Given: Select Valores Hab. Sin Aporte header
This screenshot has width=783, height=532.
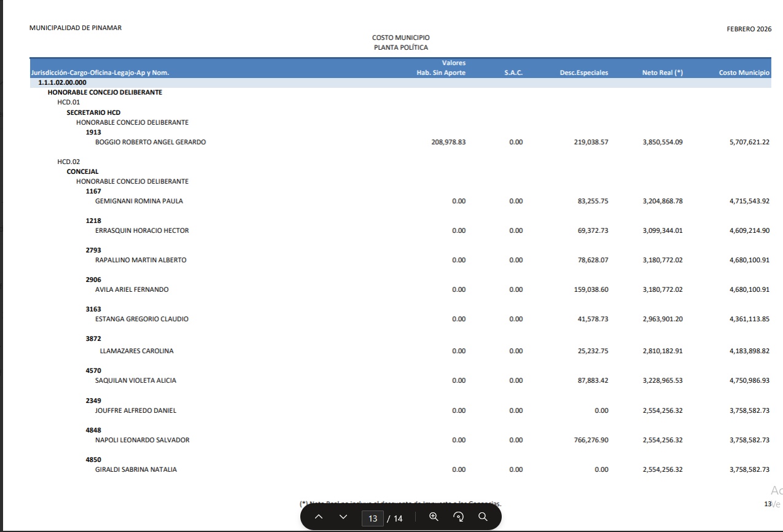Looking at the screenshot, I should (x=441, y=68).
